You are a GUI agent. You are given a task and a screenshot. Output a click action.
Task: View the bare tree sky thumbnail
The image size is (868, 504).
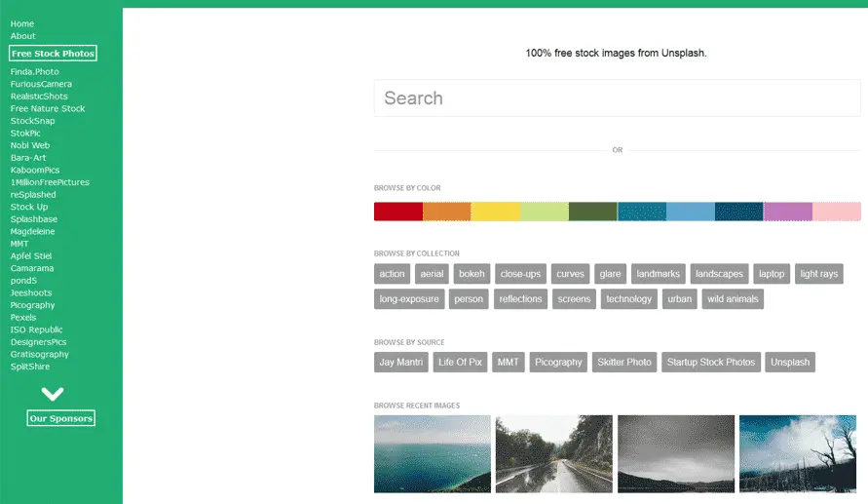pos(798,454)
